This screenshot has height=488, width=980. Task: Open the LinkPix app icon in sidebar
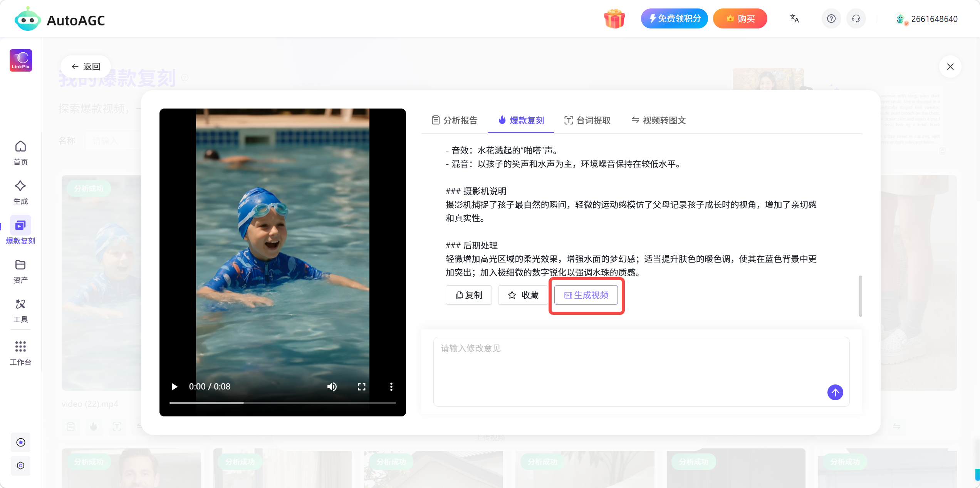[21, 60]
